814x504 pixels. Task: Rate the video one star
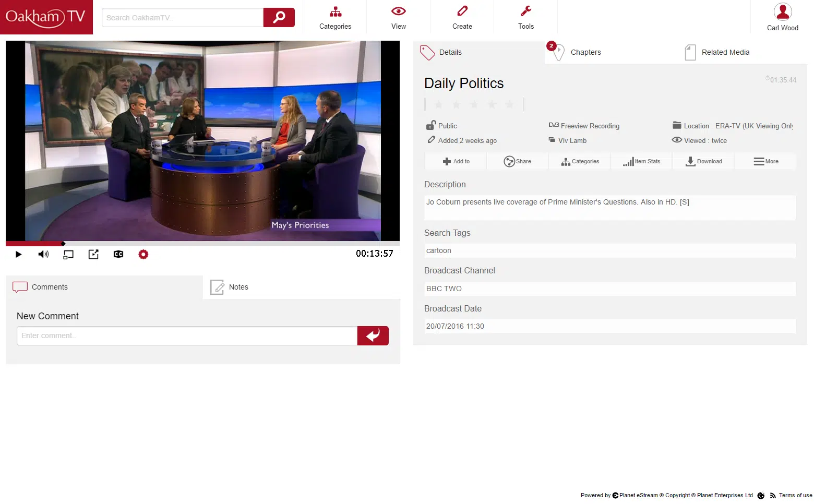point(439,105)
